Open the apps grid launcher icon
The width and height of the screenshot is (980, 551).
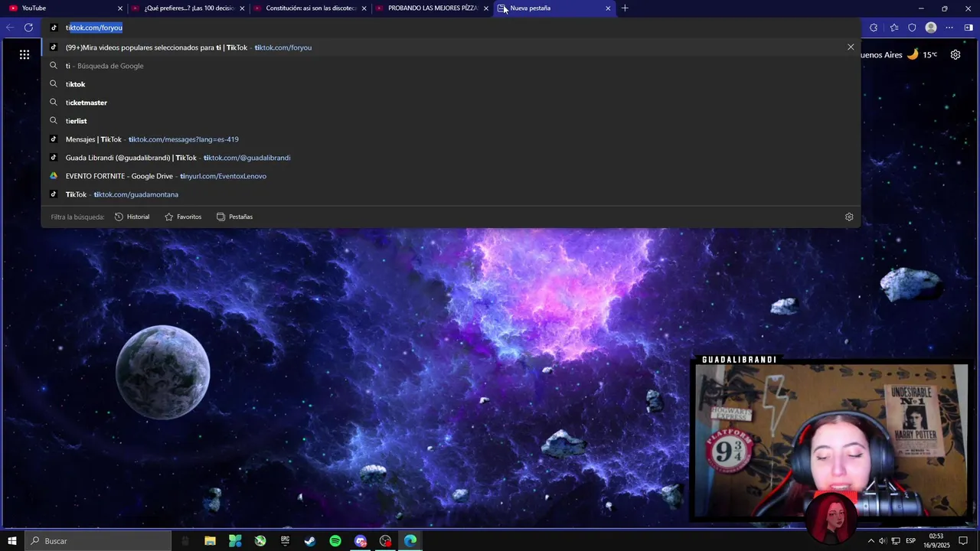tap(24, 54)
